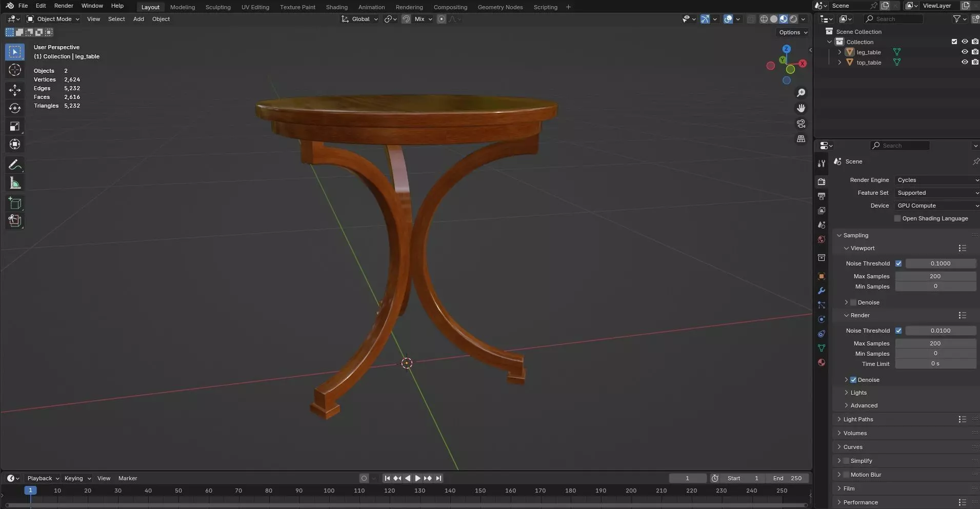Collapse the Sampling panel

(x=839, y=235)
